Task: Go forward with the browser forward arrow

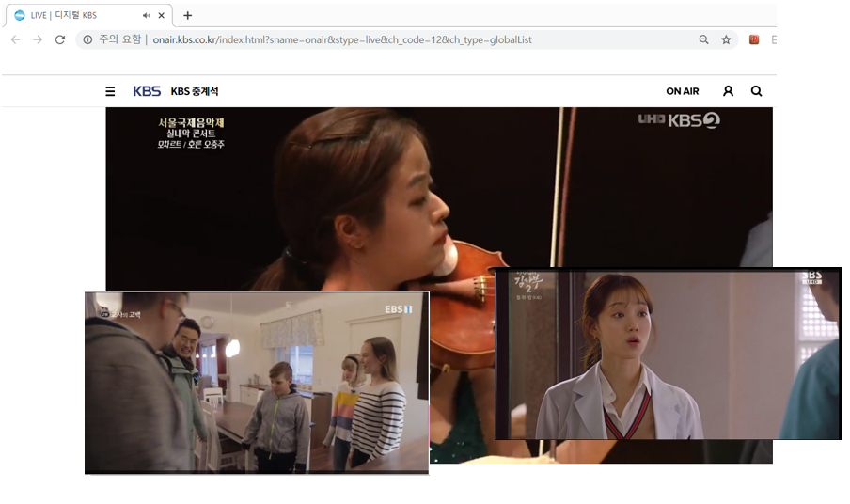Action: click(x=38, y=39)
